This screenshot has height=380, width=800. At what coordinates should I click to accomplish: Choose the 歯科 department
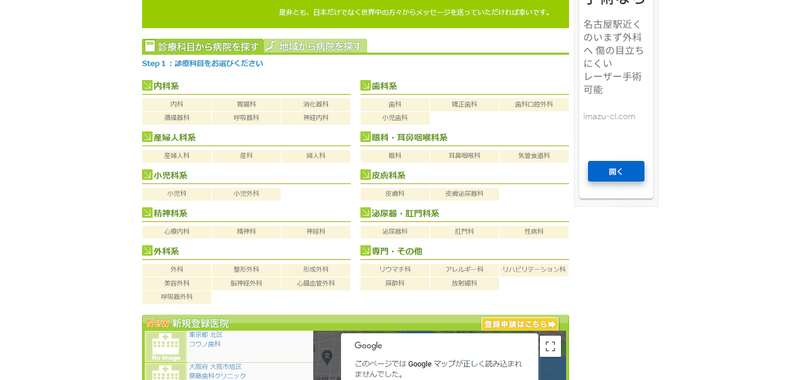click(395, 105)
